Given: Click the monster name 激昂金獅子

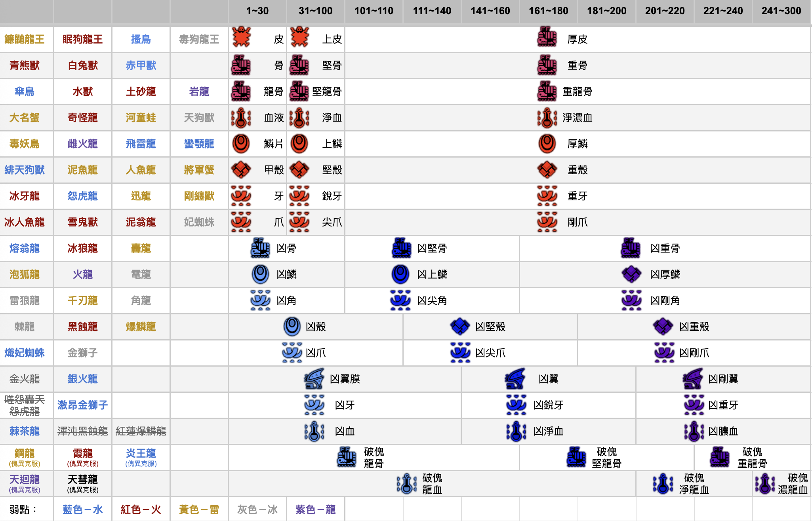Looking at the screenshot, I should click(x=83, y=405).
